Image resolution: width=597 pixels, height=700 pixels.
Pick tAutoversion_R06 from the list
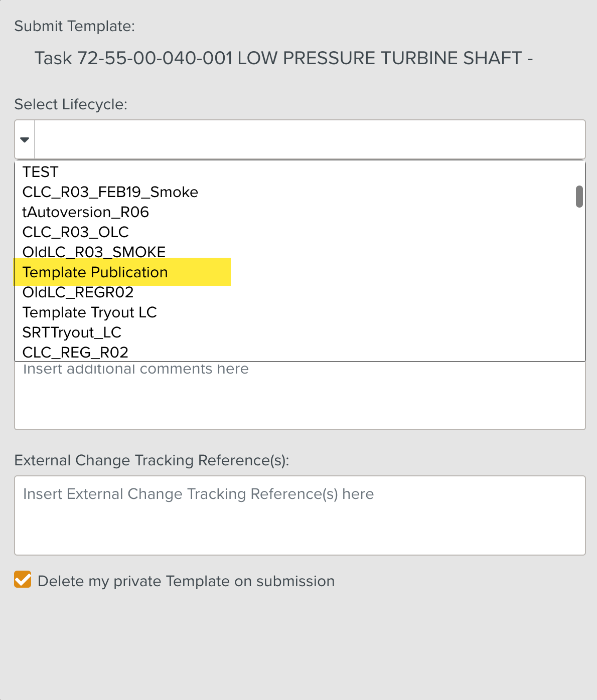click(x=85, y=212)
